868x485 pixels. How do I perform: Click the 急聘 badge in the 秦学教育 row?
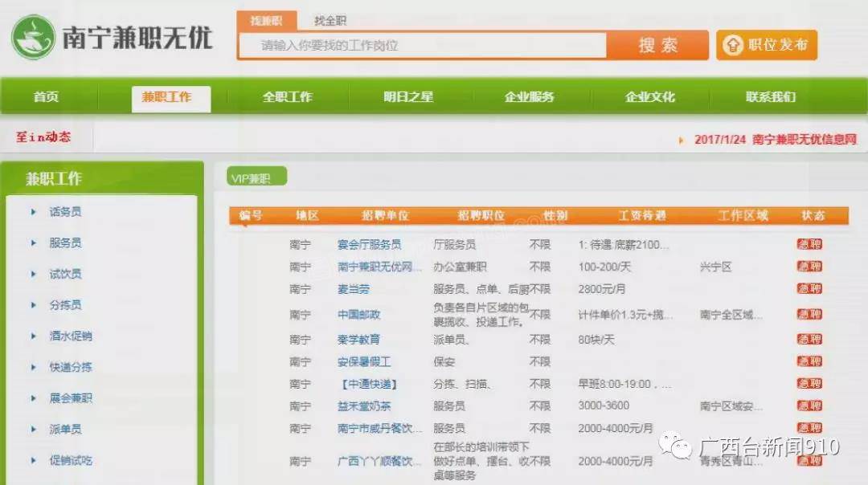pos(809,340)
